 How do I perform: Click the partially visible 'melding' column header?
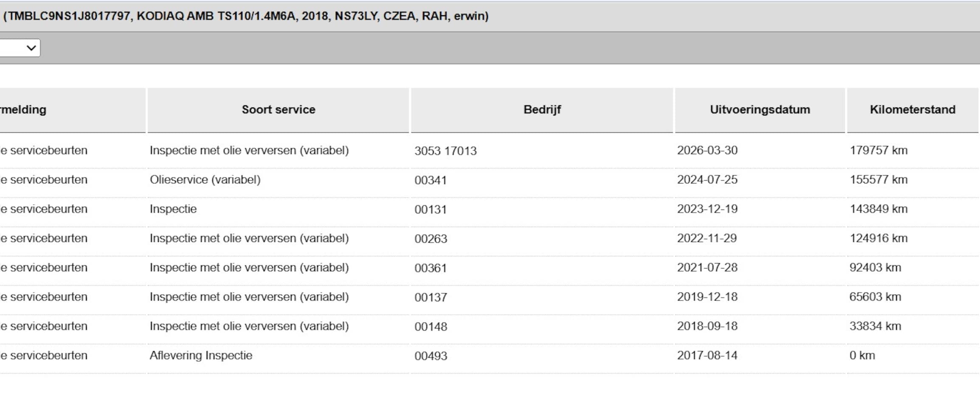click(x=23, y=110)
